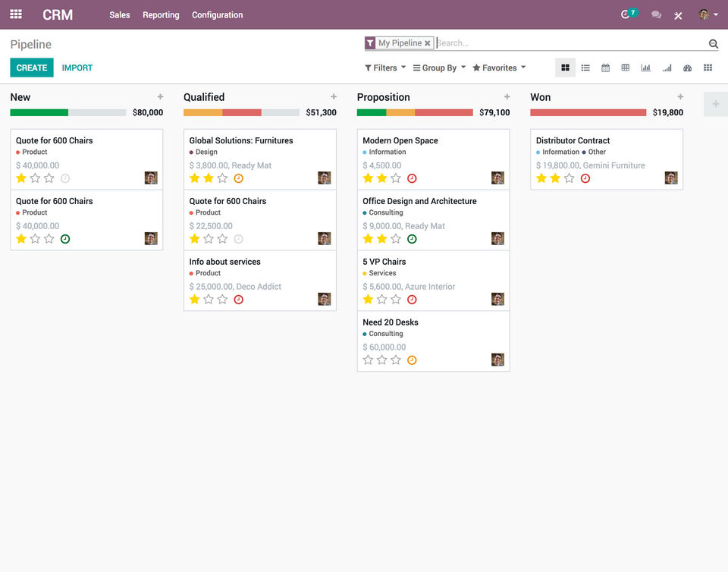Add a new pipeline column
Screen dimensions: 728x572
[715, 104]
